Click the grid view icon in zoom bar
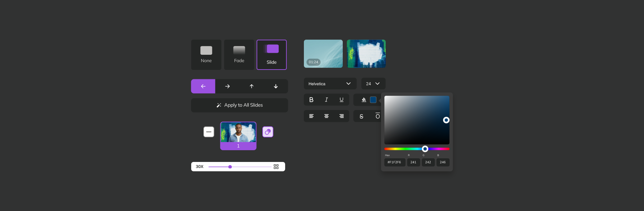The width and height of the screenshot is (644, 211). click(276, 167)
